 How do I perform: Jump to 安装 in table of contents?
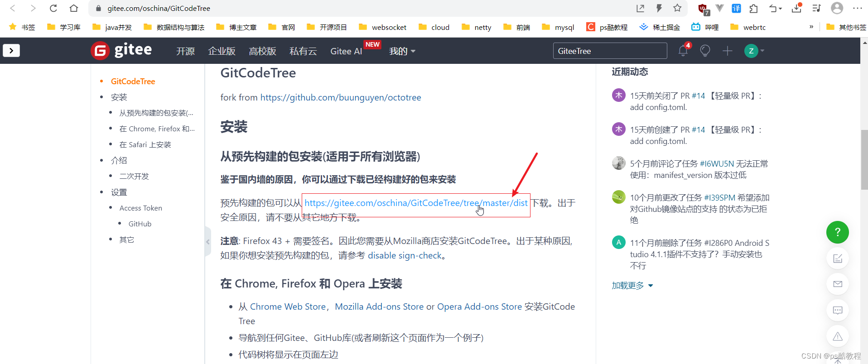pos(119,97)
